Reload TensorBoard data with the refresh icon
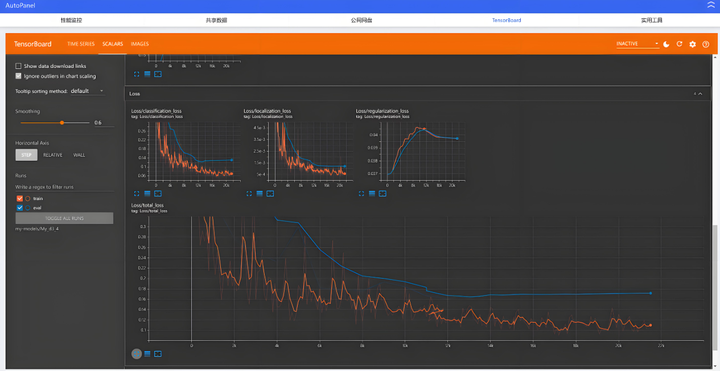The height and width of the screenshot is (371, 720). [679, 44]
